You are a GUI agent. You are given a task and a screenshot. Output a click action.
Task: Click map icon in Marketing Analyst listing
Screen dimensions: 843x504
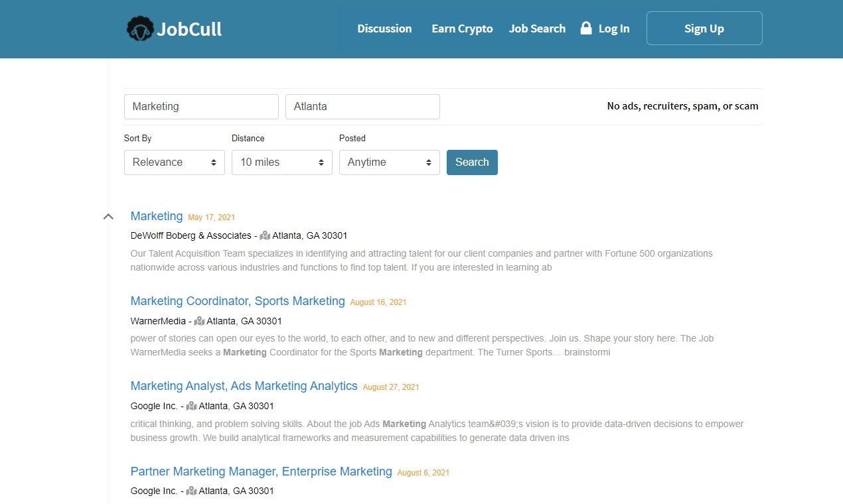[191, 406]
